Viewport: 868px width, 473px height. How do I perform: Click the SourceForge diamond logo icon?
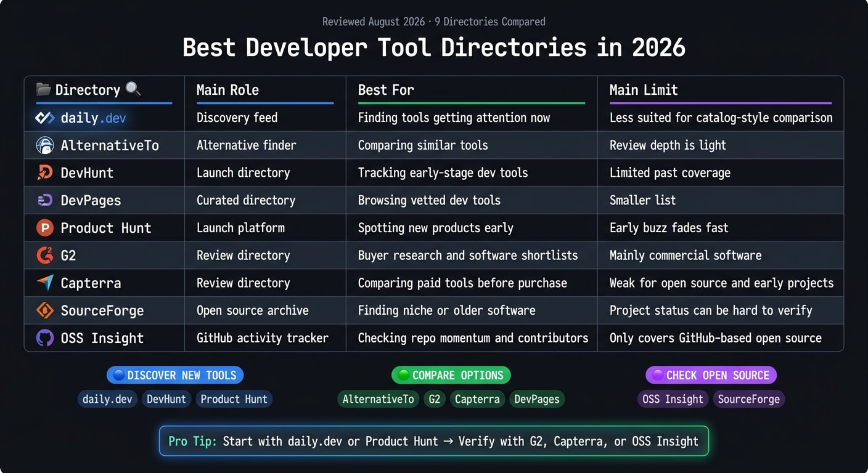[45, 310]
